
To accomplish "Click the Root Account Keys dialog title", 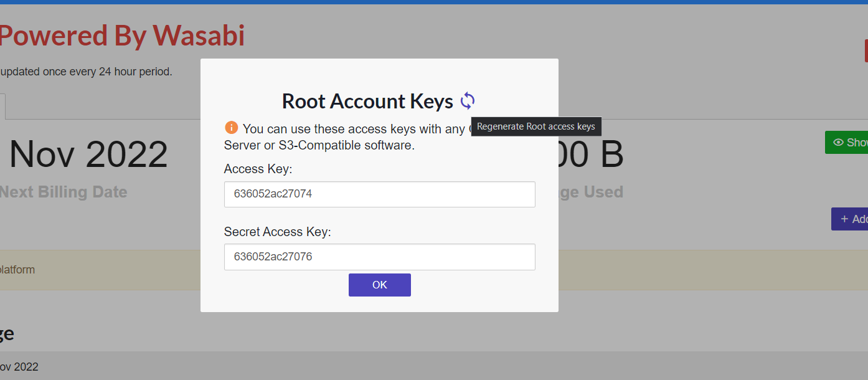I will pos(367,101).
